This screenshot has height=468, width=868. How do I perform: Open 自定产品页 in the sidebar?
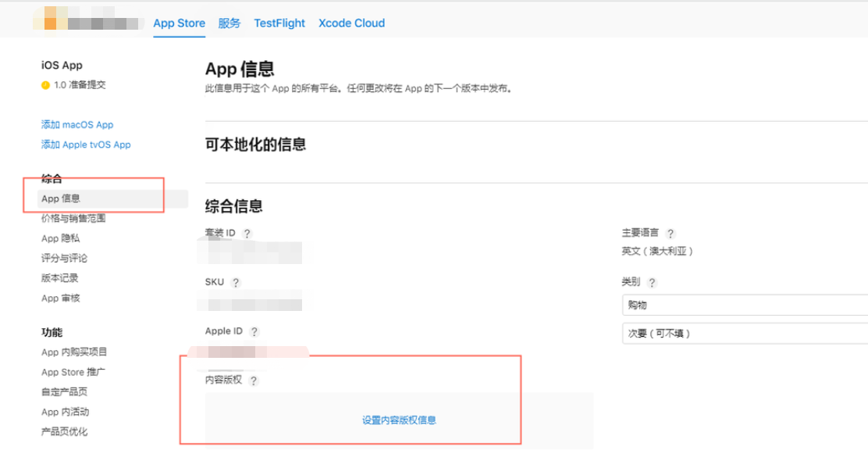tap(64, 392)
